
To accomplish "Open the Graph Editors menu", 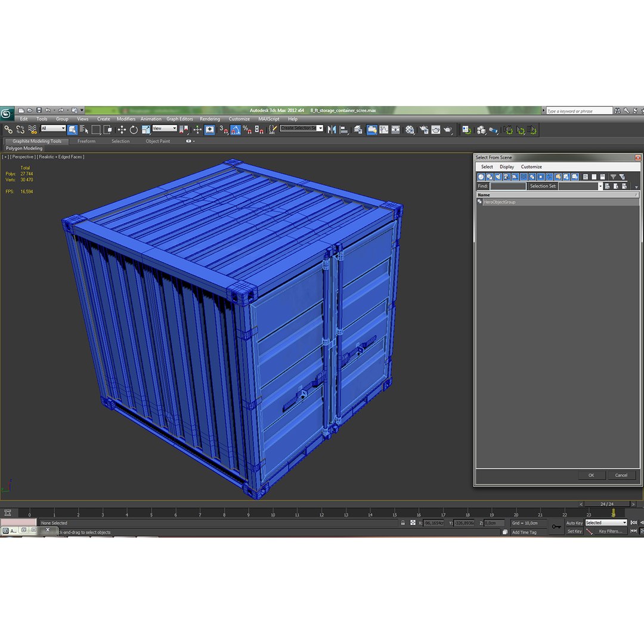I will point(179,119).
